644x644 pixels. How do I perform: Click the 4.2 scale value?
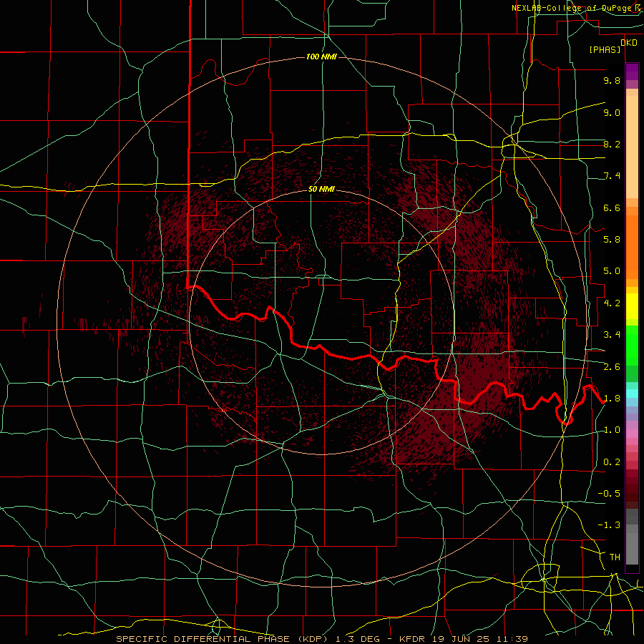click(x=612, y=303)
